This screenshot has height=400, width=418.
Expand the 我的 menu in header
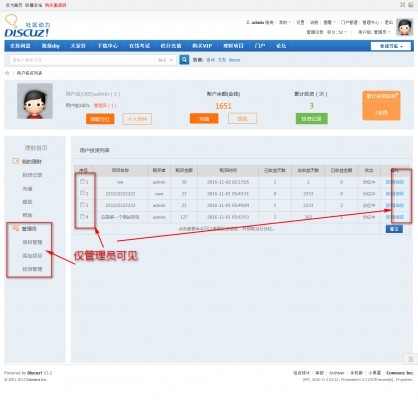[x=284, y=22]
